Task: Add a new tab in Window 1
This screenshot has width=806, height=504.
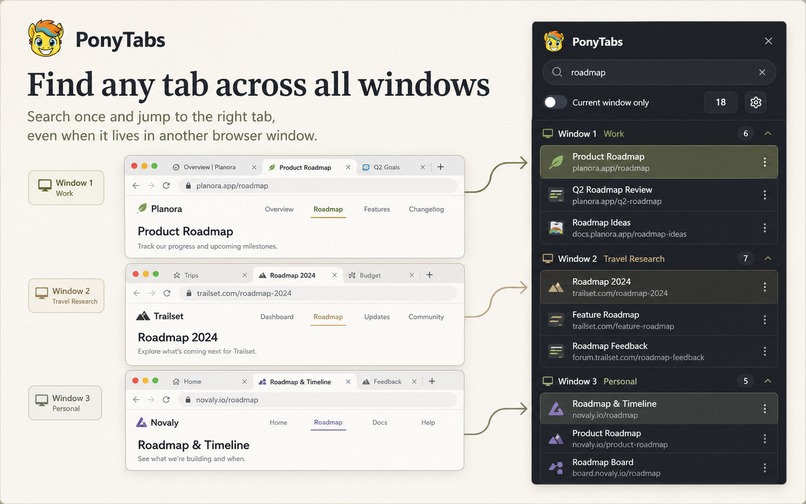Action: click(x=441, y=167)
